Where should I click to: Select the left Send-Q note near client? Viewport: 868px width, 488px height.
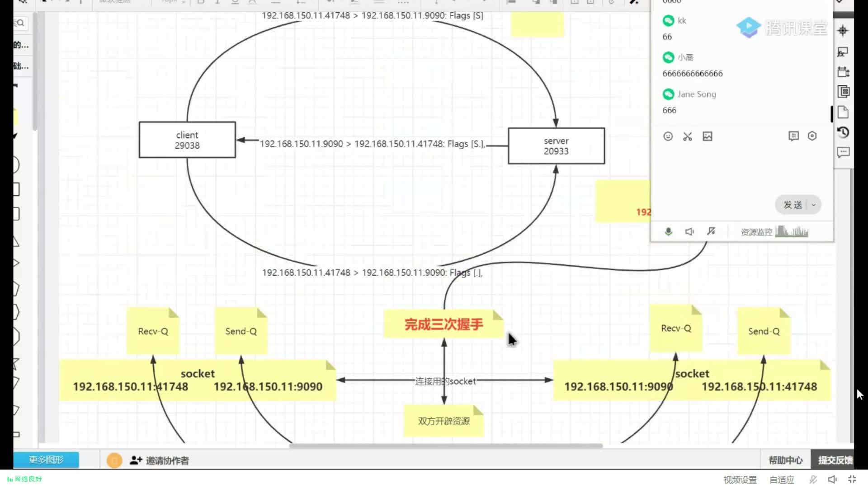click(x=241, y=331)
